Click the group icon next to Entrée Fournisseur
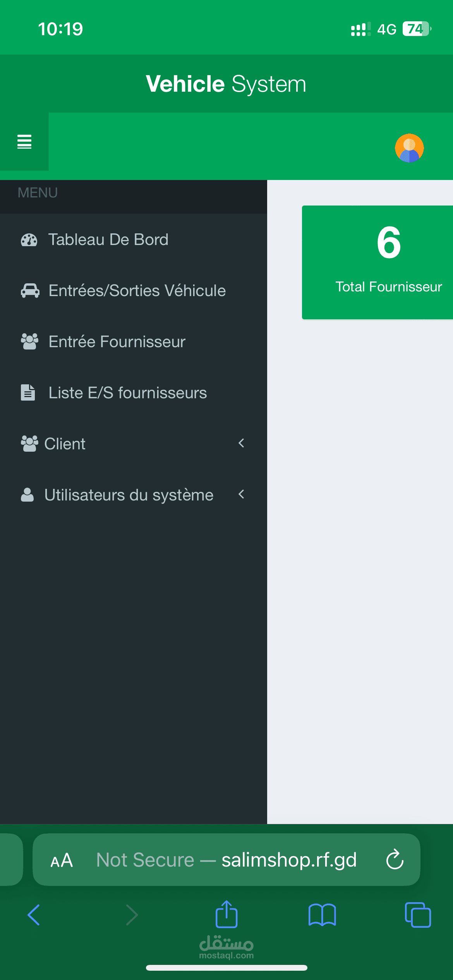 tap(29, 342)
